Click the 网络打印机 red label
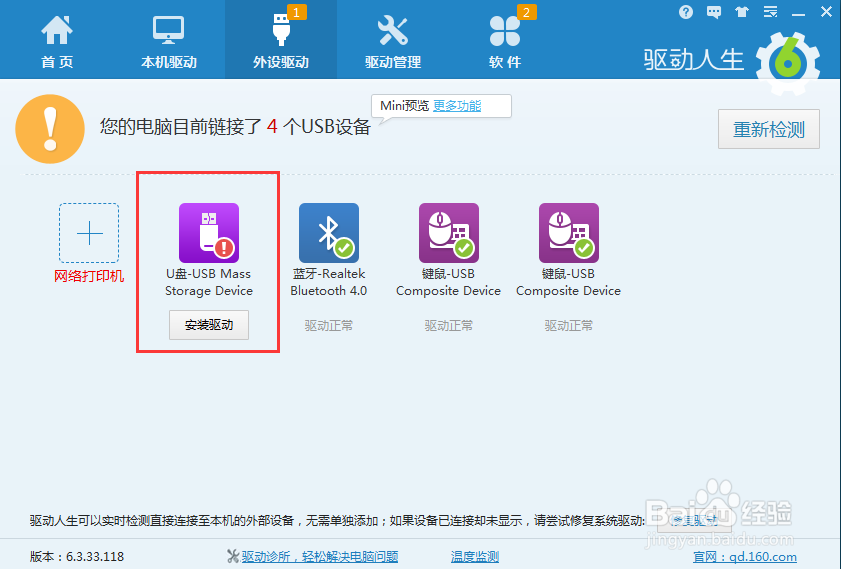The width and height of the screenshot is (841, 569). (89, 276)
